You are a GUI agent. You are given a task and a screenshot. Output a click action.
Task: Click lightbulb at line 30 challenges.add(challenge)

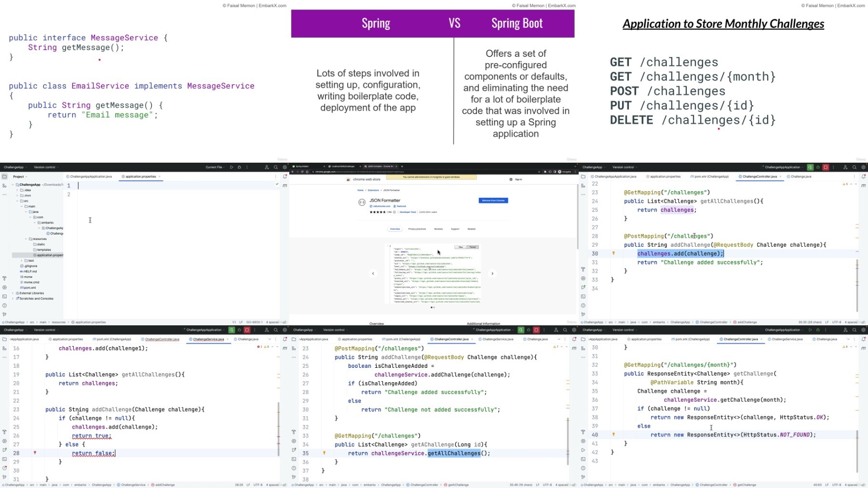coord(613,253)
